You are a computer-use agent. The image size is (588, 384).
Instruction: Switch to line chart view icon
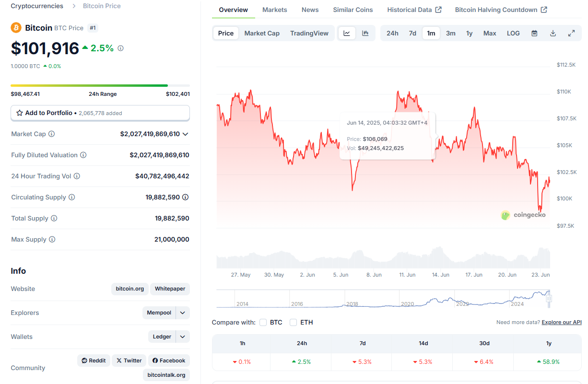(x=347, y=33)
